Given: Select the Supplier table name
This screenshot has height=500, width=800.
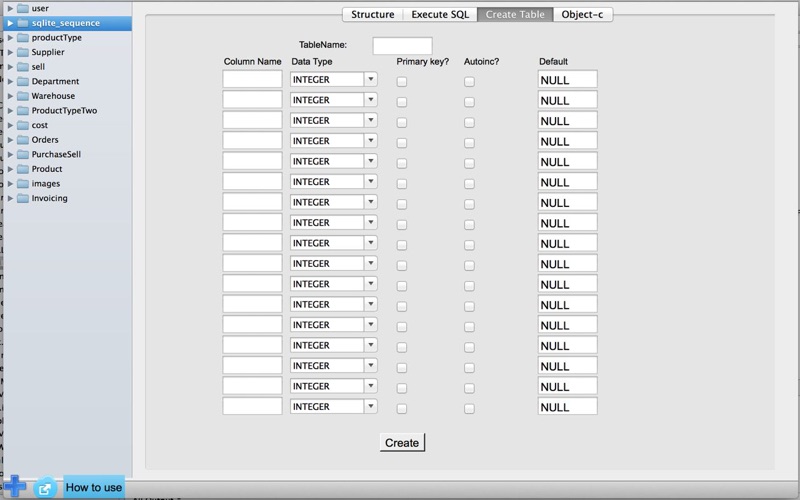Looking at the screenshot, I should click(x=48, y=52).
